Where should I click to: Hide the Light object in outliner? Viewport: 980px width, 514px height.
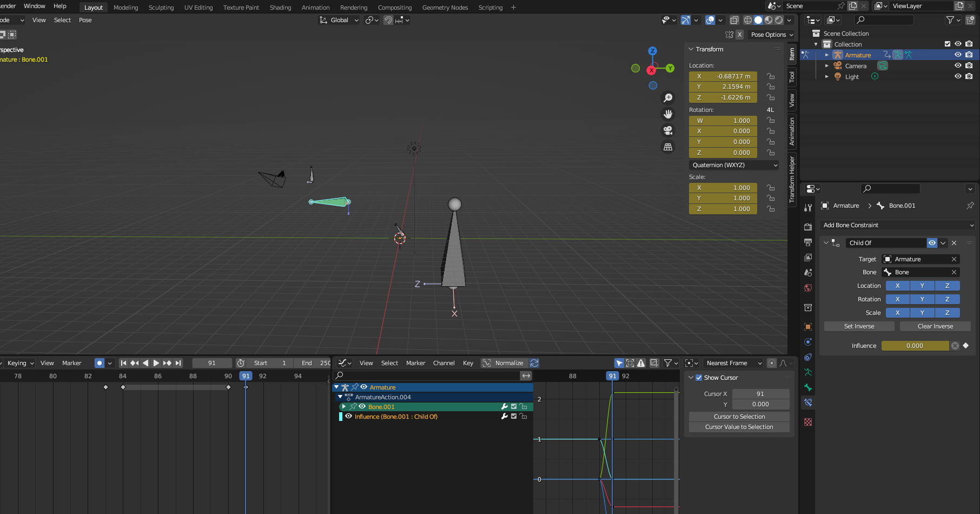958,76
